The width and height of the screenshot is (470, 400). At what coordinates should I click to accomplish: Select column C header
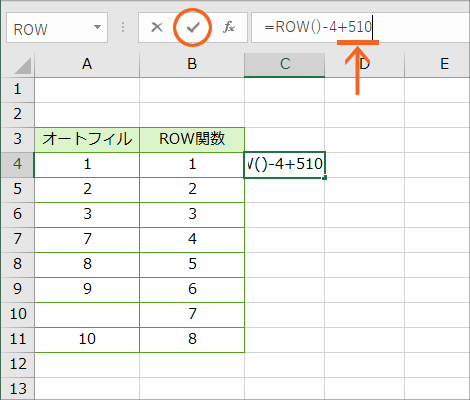tap(285, 64)
